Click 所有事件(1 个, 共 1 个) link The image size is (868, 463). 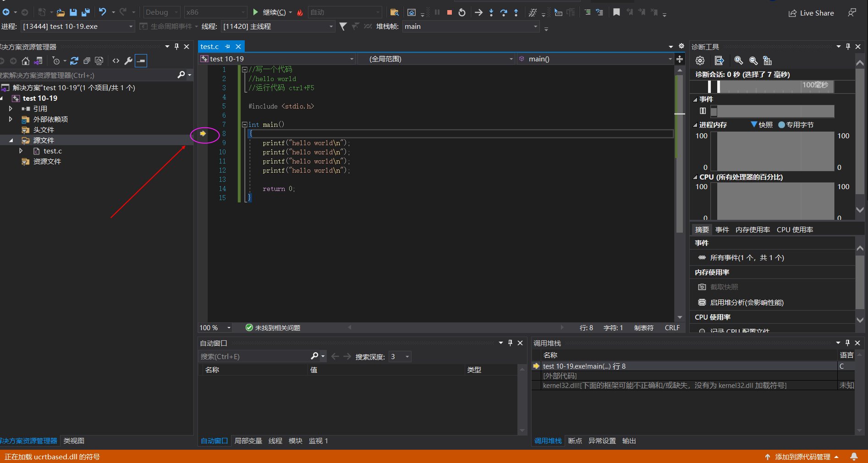pyautogui.click(x=747, y=257)
